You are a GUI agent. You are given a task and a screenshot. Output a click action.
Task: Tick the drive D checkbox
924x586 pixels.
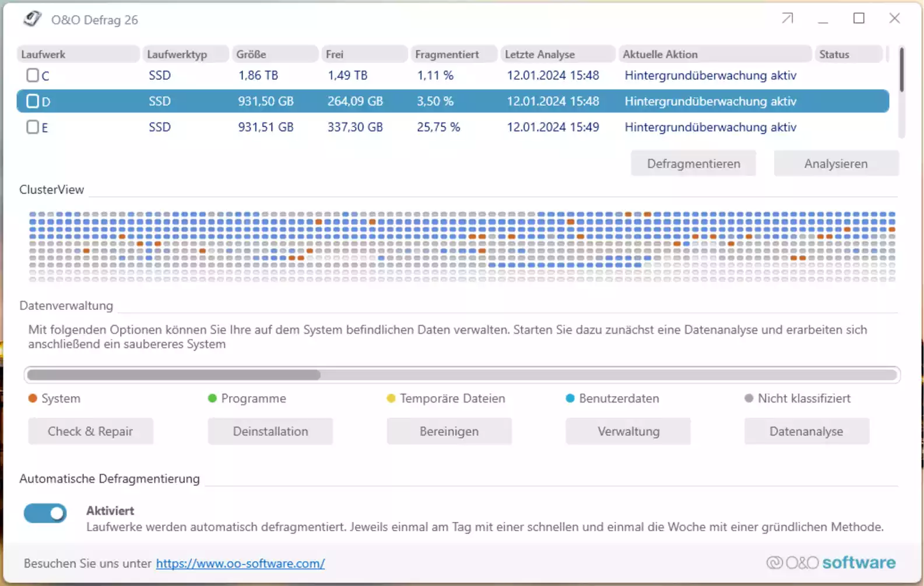(33, 101)
